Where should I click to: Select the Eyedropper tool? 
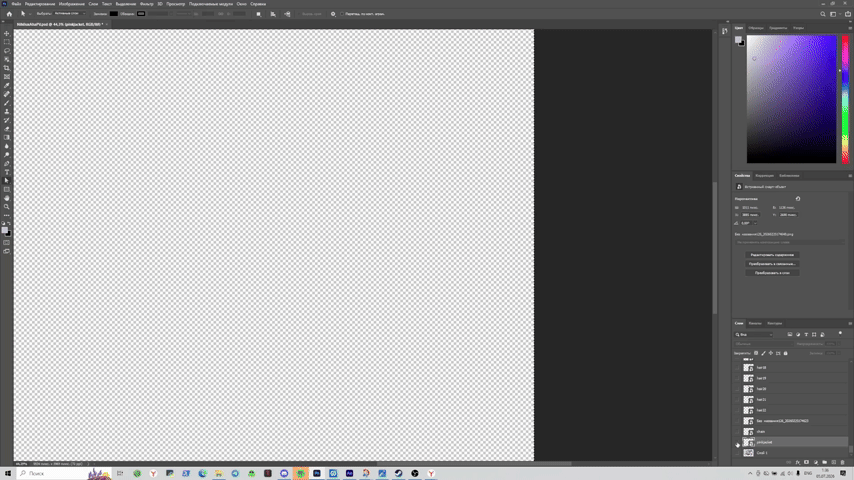(x=7, y=86)
